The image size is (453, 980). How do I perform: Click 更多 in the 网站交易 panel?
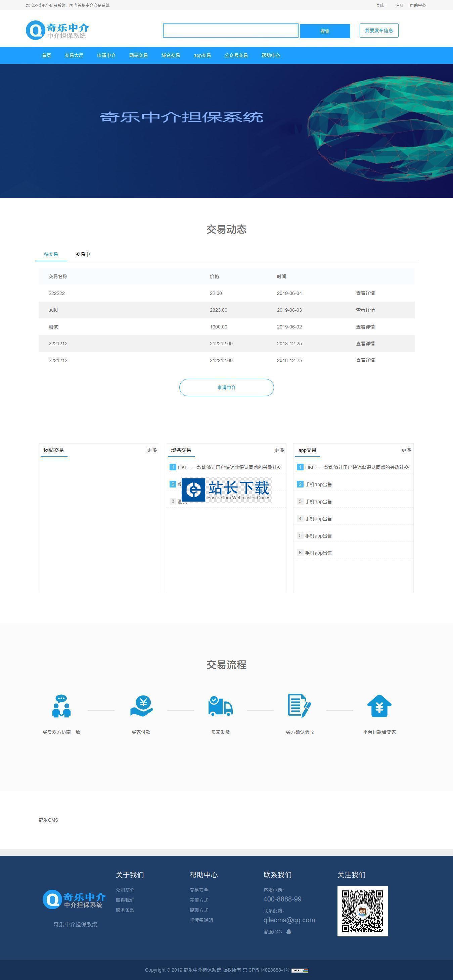coord(152,450)
